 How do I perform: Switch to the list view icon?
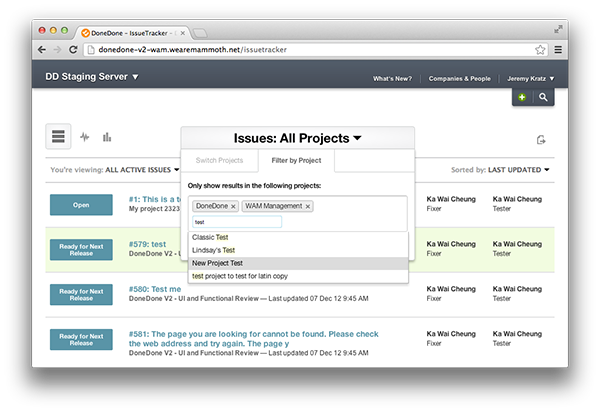pyautogui.click(x=58, y=136)
